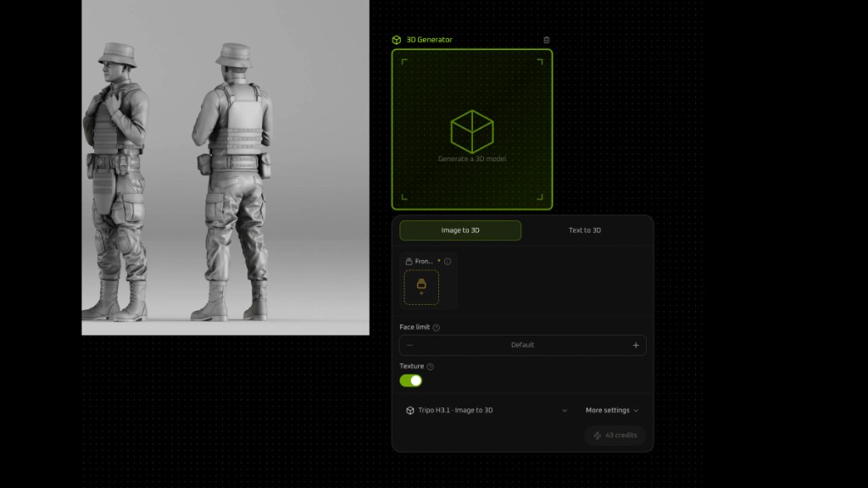The height and width of the screenshot is (488, 868).
Task: Click the Generate a 3D model preview area
Action: (x=472, y=130)
